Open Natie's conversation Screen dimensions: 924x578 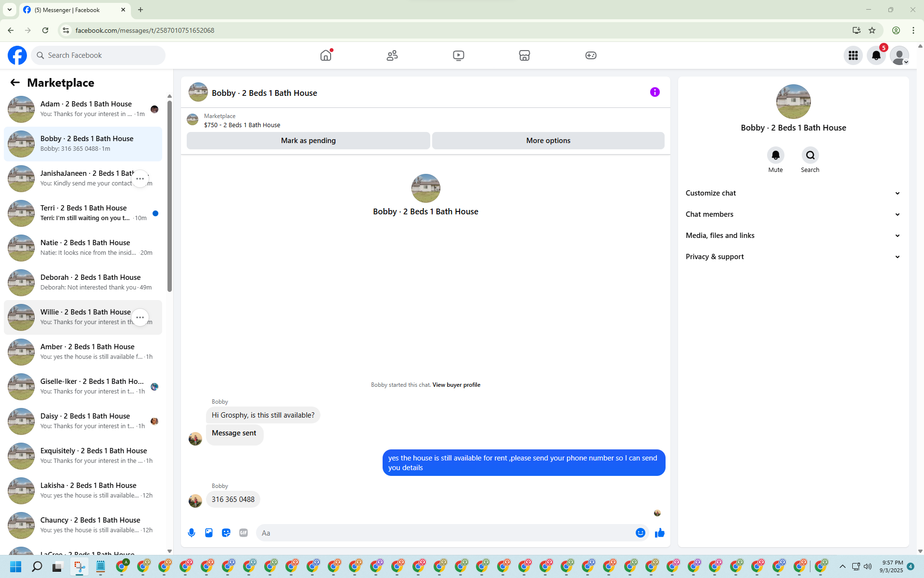click(83, 248)
